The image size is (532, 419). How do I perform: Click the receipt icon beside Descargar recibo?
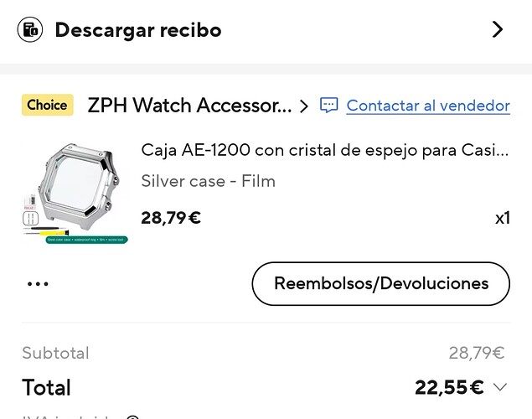pyautogui.click(x=30, y=30)
